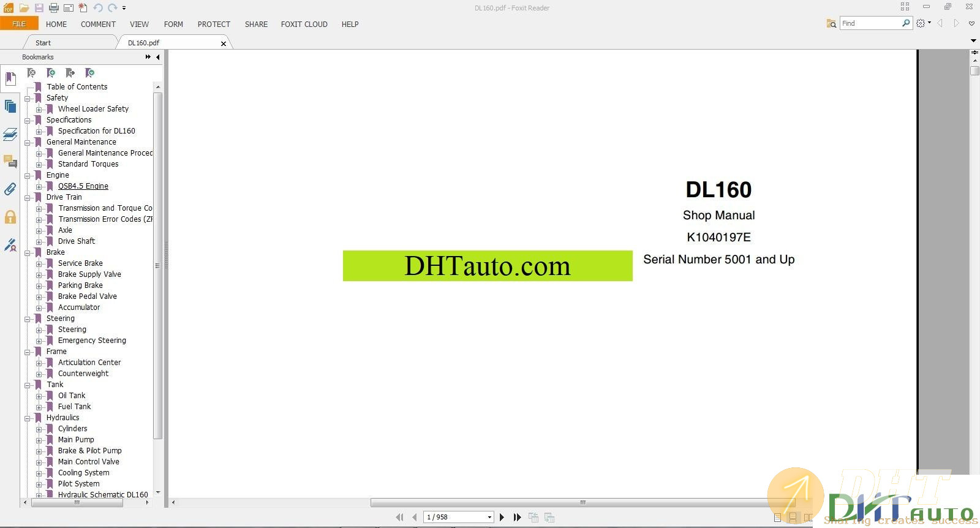This screenshot has height=528, width=980.
Task: Click the add new bookmark icon
Action: pos(51,73)
